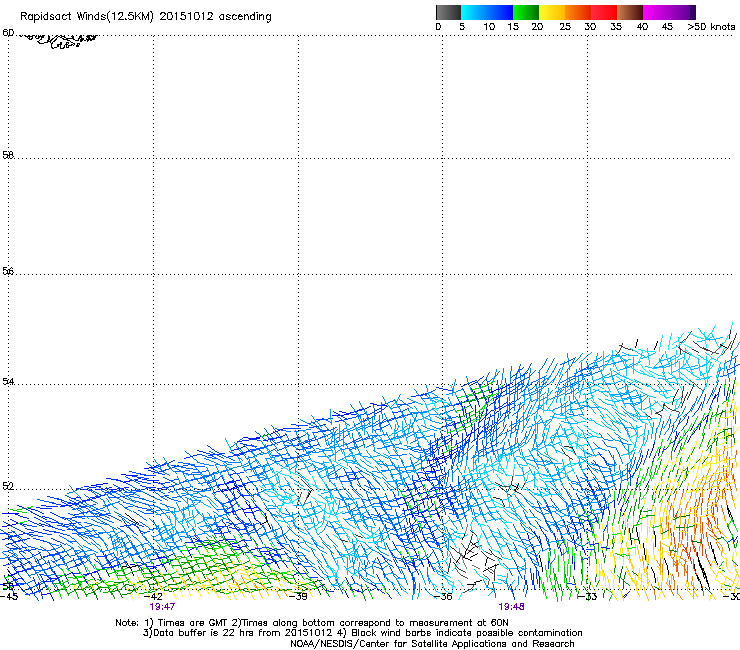Image resolution: width=740 pixels, height=650 pixels.
Task: Click the 'Times are GMT' note line
Action: [x=312, y=623]
